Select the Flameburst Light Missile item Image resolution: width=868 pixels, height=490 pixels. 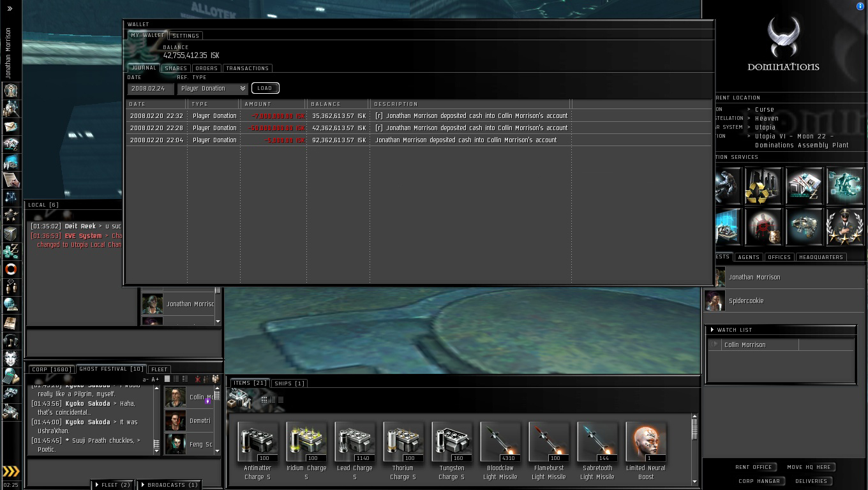[x=549, y=450]
